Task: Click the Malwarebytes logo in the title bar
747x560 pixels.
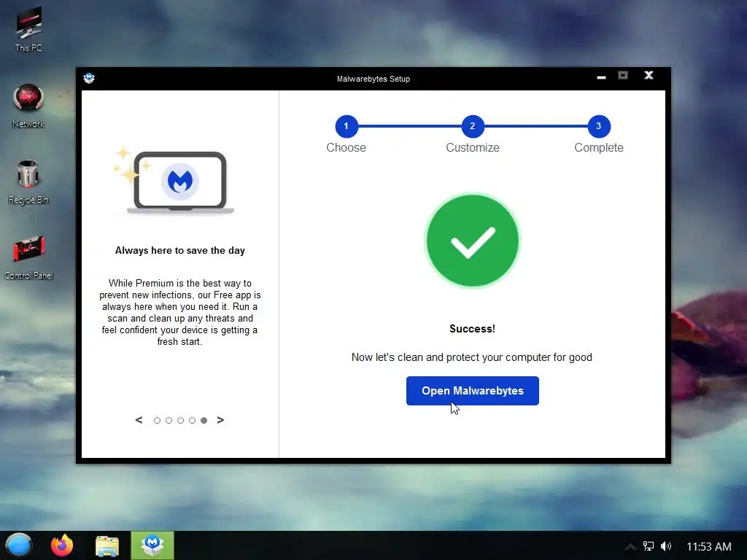Action: [89, 78]
